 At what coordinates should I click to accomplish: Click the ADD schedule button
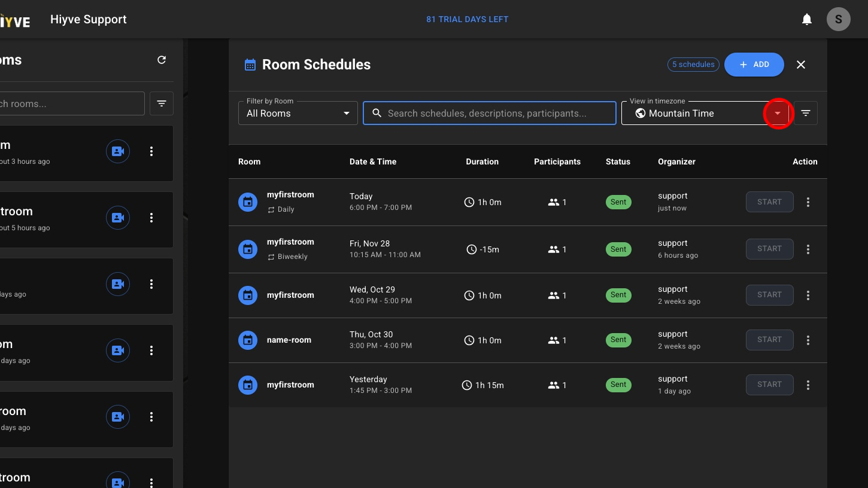coord(754,65)
